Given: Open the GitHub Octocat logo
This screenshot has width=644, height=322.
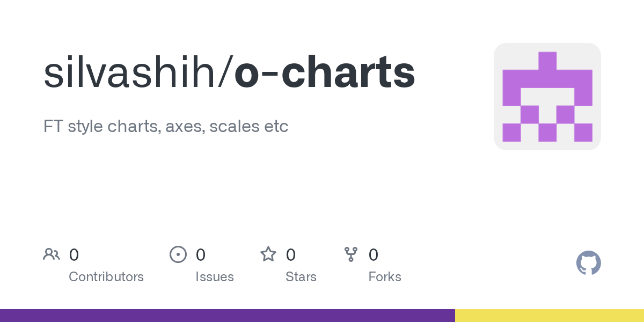Looking at the screenshot, I should [x=589, y=263].
